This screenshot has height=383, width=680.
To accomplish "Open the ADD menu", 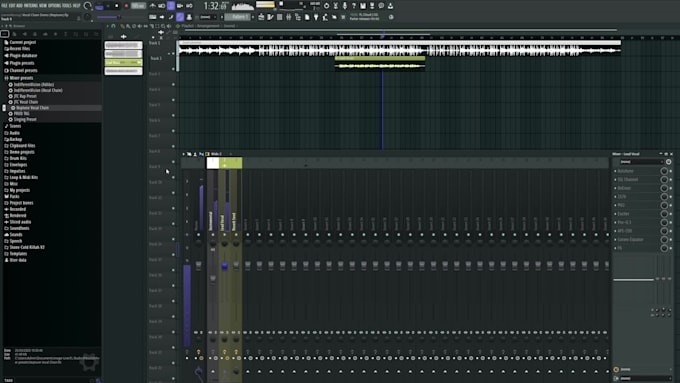I will pos(20,6).
